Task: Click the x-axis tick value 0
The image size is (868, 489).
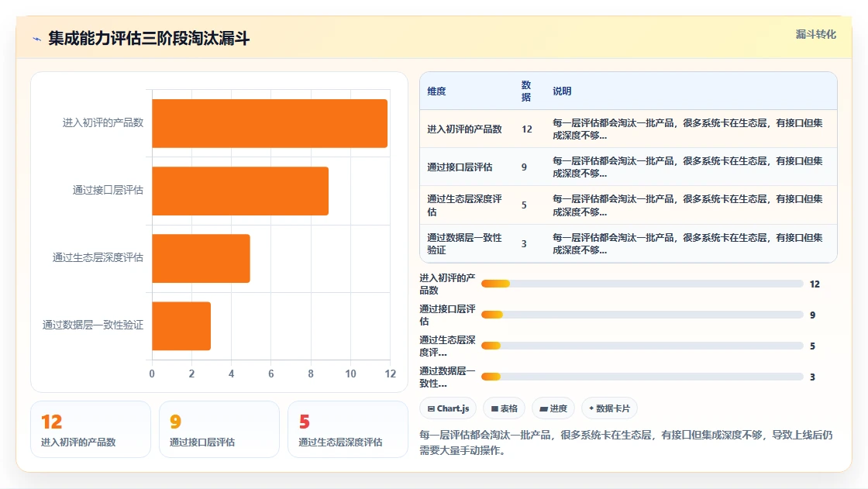Action: click(x=152, y=374)
